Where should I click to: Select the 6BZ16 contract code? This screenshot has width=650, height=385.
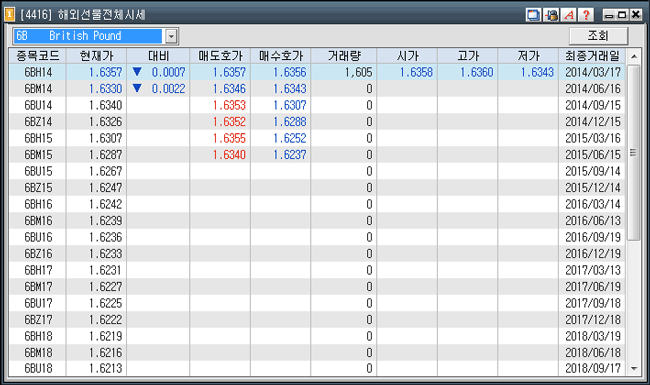pos(38,254)
